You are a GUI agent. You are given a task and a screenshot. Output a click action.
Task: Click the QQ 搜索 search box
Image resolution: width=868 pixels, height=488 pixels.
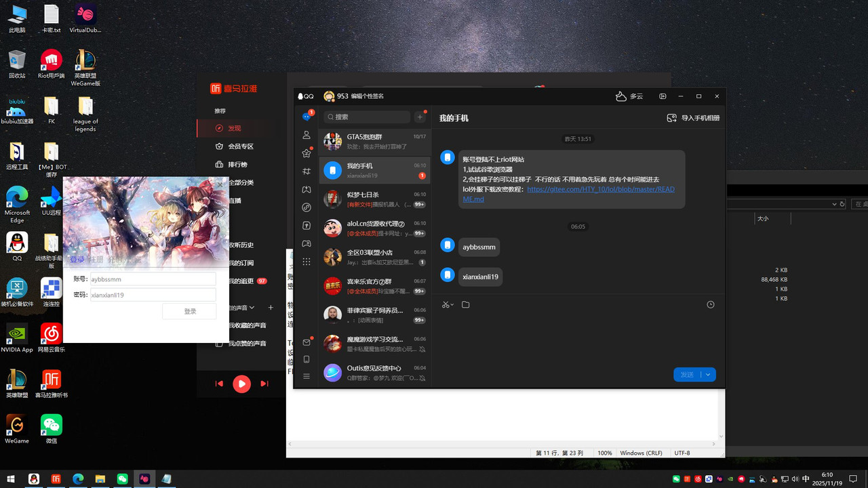366,117
